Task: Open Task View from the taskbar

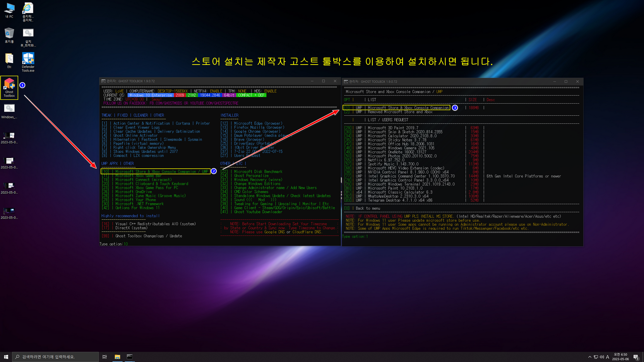Action: (x=104, y=357)
